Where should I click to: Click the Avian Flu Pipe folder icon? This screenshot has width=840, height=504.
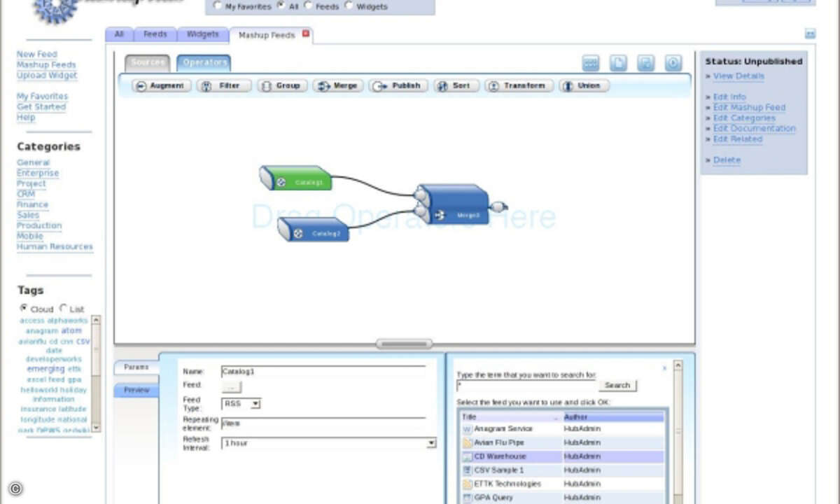point(467,442)
